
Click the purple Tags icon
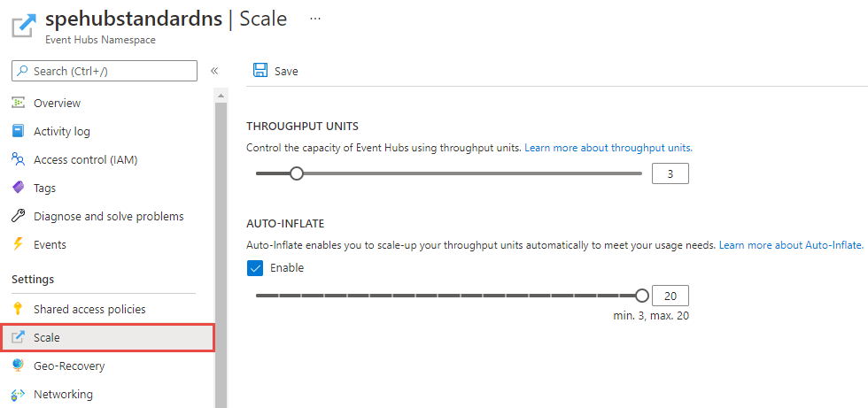click(x=18, y=189)
